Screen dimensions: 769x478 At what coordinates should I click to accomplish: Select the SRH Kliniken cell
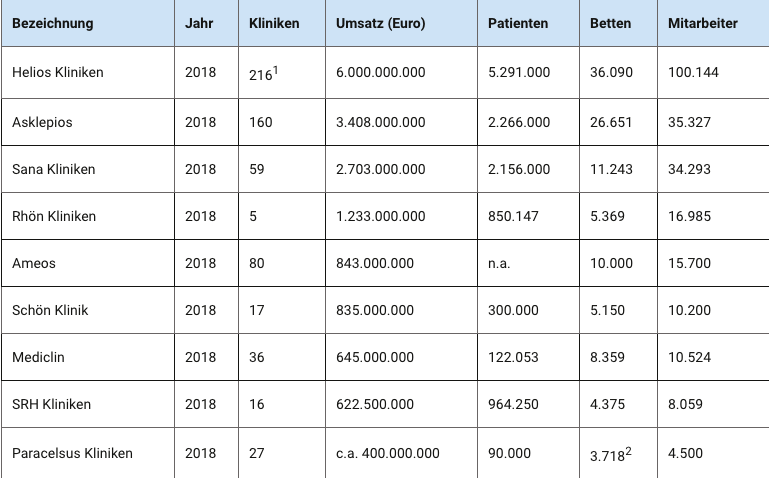click(51, 404)
